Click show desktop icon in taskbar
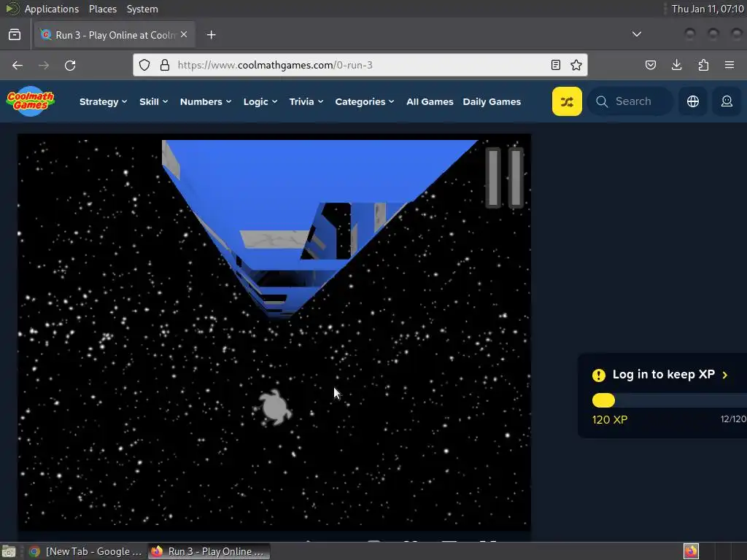Screen dimensions: 747x560 point(9,551)
